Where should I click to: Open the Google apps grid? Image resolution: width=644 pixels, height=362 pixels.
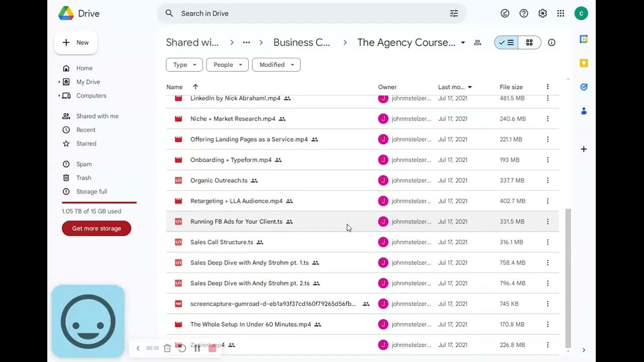click(x=560, y=14)
